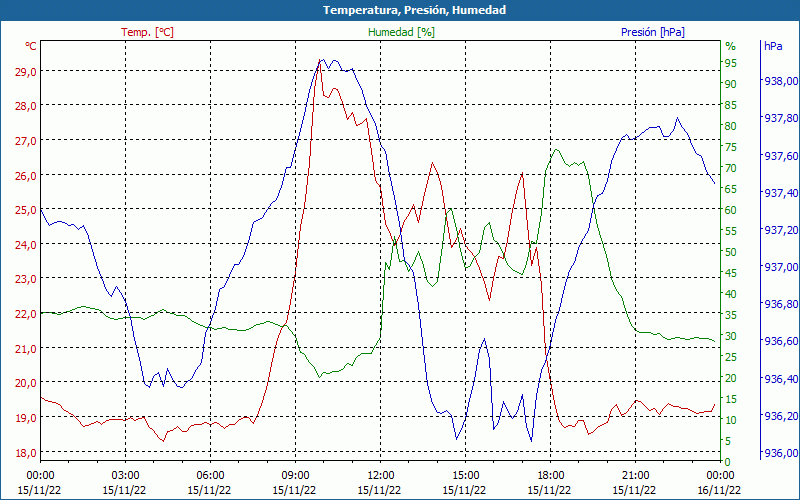This screenshot has width=800, height=500.
Task: Click the 45 humidity axis value
Action: 731,273
